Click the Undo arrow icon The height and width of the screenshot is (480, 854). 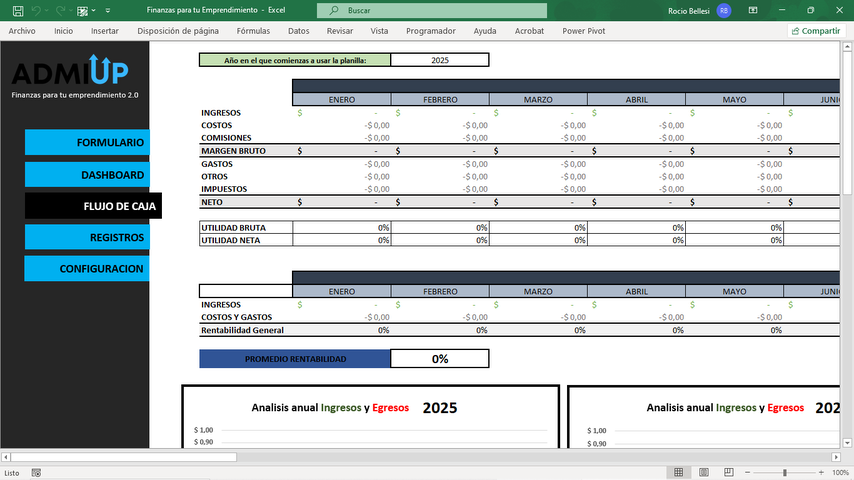(36, 10)
